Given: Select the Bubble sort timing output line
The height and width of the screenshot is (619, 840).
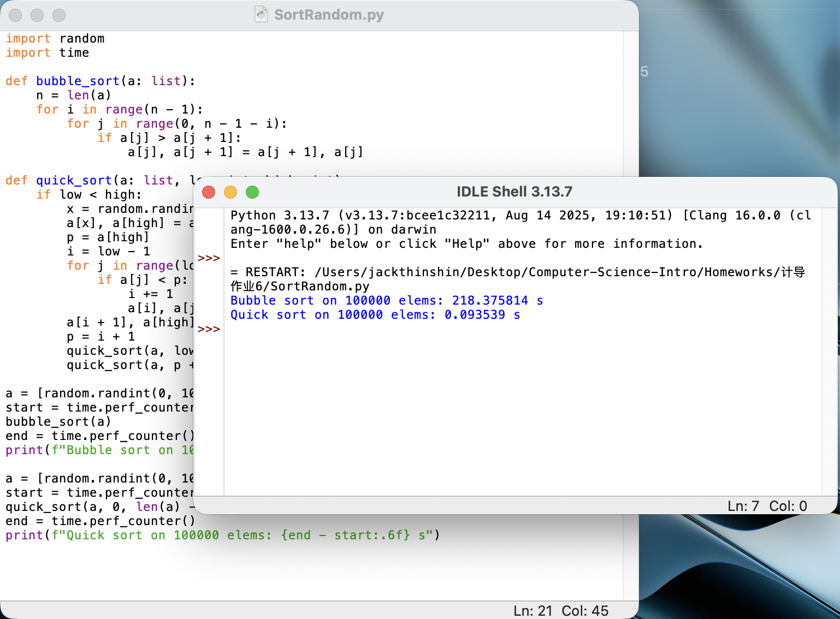Looking at the screenshot, I should [x=386, y=300].
